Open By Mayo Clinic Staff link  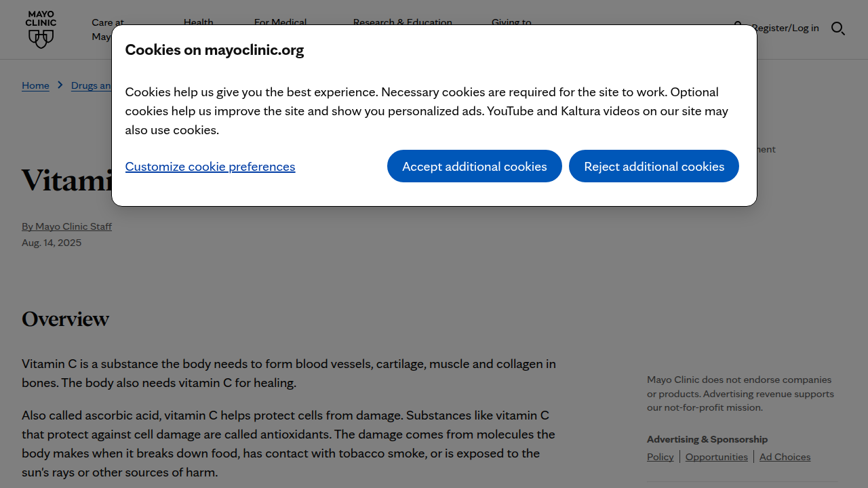click(x=66, y=226)
